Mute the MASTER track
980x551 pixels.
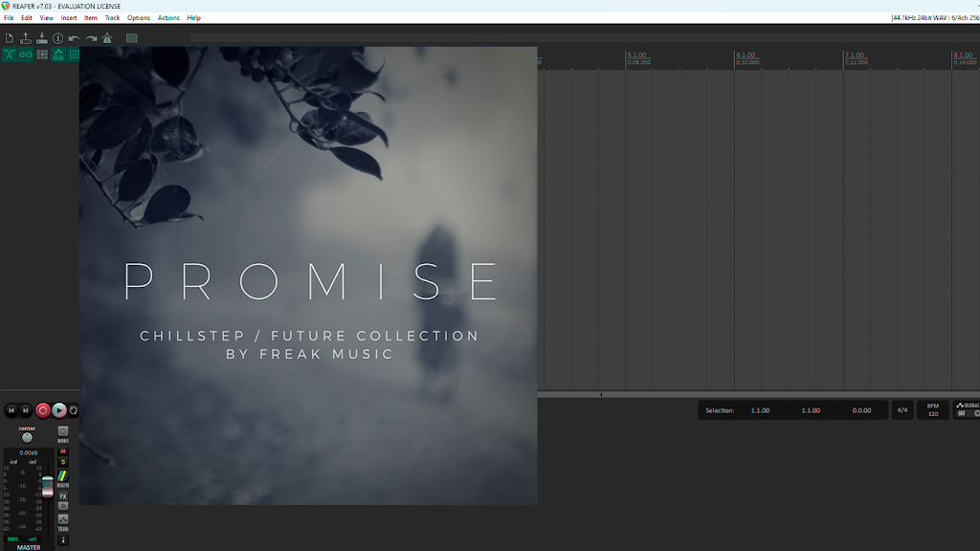(62, 452)
